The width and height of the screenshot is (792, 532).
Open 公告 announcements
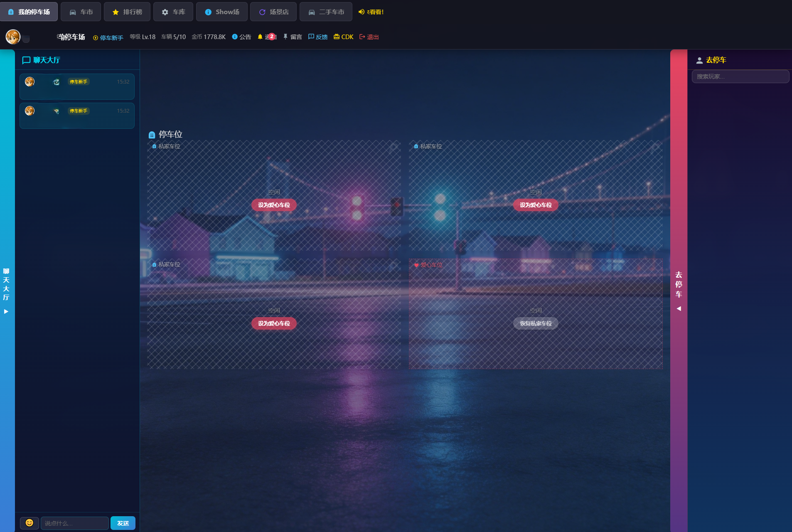[241, 37]
